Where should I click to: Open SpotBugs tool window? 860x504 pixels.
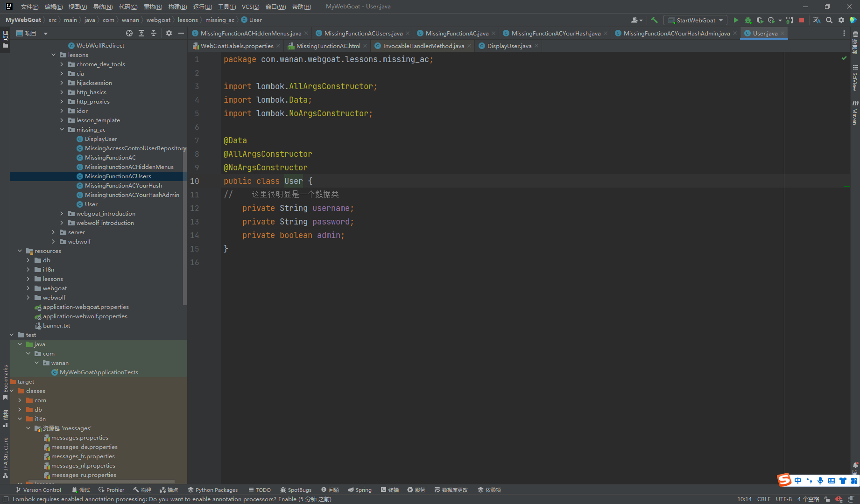click(x=296, y=490)
